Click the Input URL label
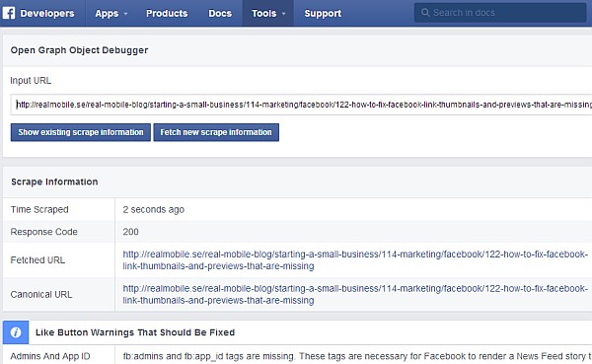 (x=31, y=81)
